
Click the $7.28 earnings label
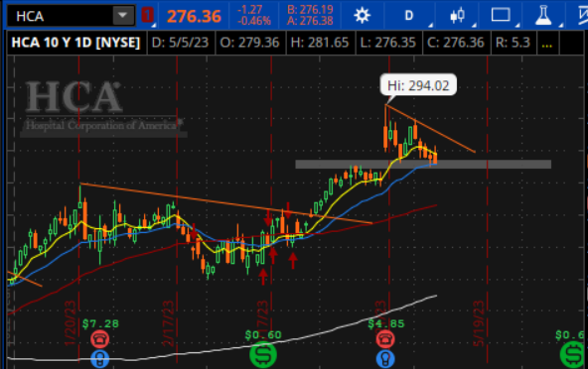(100, 323)
